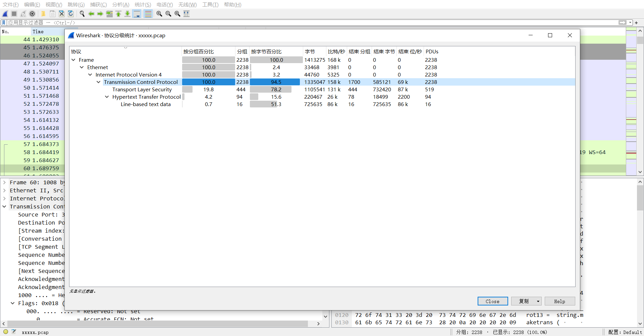The height and width of the screenshot is (336, 644).
Task: Open a capture file using the folder icon
Action: click(x=43, y=14)
